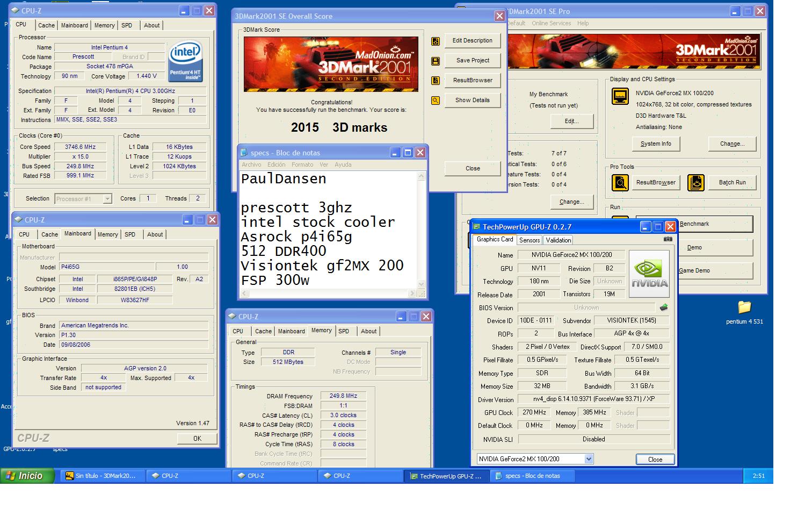This screenshot has width=812, height=508.
Task: Click Show Details button
Action: tap(473, 101)
